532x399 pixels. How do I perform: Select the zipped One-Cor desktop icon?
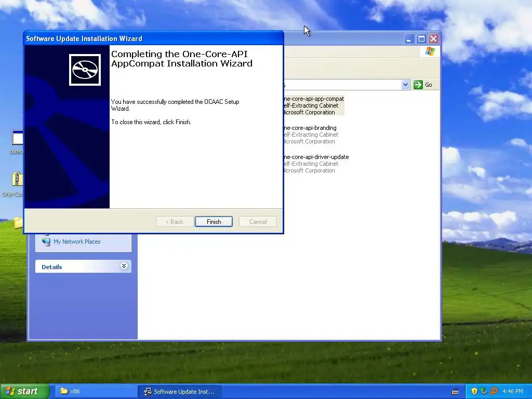(x=17, y=179)
